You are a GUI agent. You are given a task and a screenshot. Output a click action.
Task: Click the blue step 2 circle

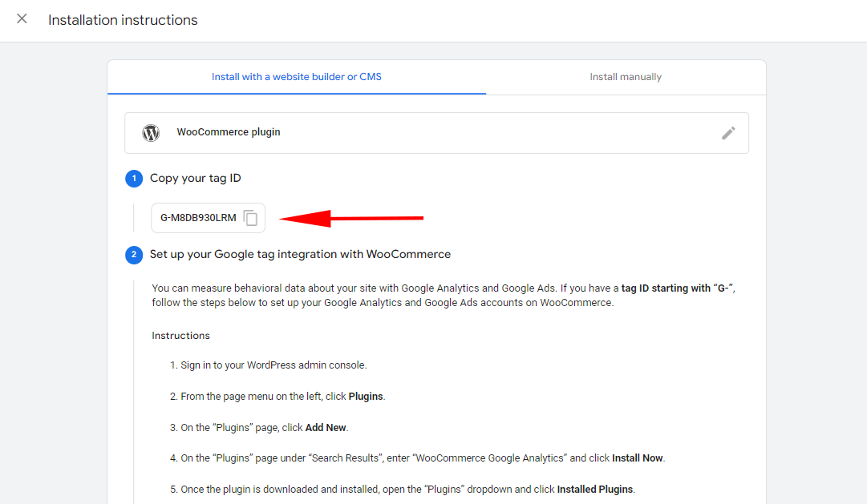click(134, 254)
